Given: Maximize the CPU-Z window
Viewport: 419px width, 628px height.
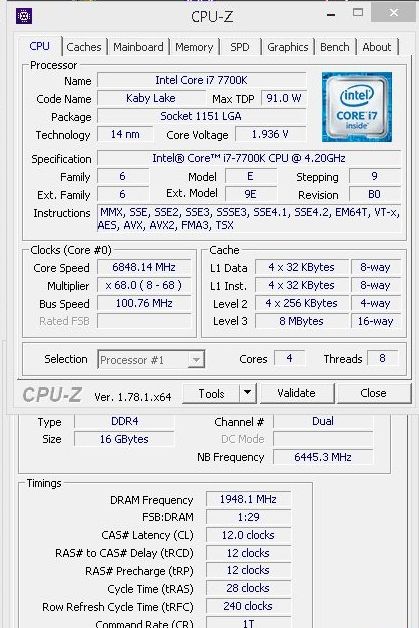Looking at the screenshot, I should (358, 12).
